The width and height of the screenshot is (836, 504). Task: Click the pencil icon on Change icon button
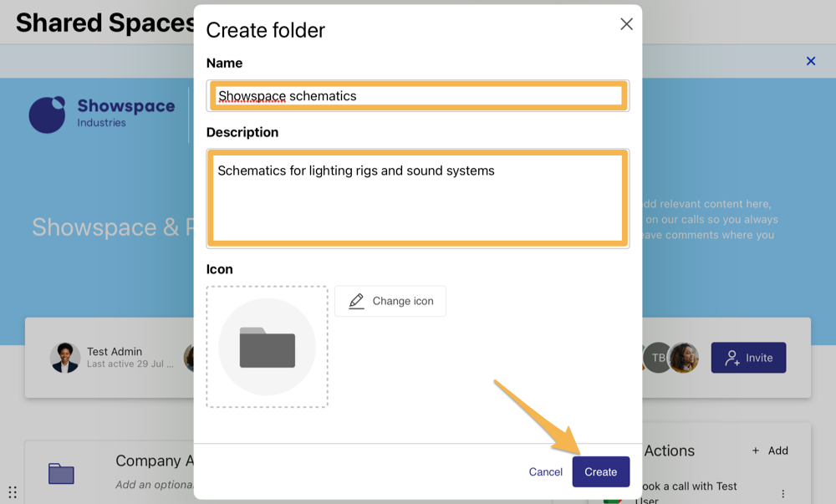(358, 301)
